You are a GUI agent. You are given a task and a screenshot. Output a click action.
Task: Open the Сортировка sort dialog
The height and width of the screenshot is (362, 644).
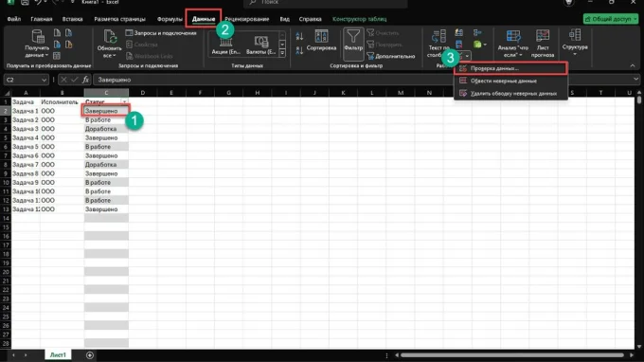[x=321, y=41]
